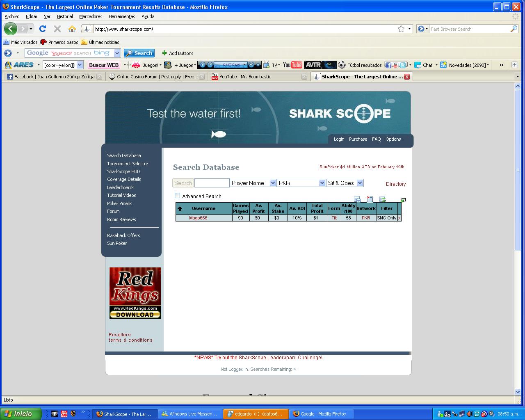Open a new tab with the plus button
This screenshot has height=420, width=525.
coord(515,65)
